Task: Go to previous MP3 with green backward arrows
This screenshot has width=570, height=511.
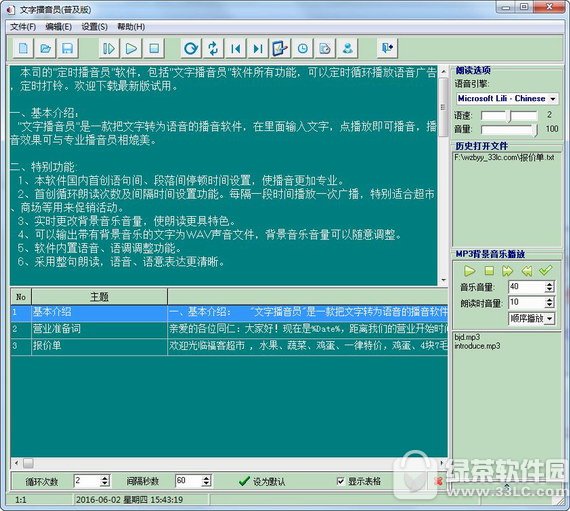Action: pos(527,271)
